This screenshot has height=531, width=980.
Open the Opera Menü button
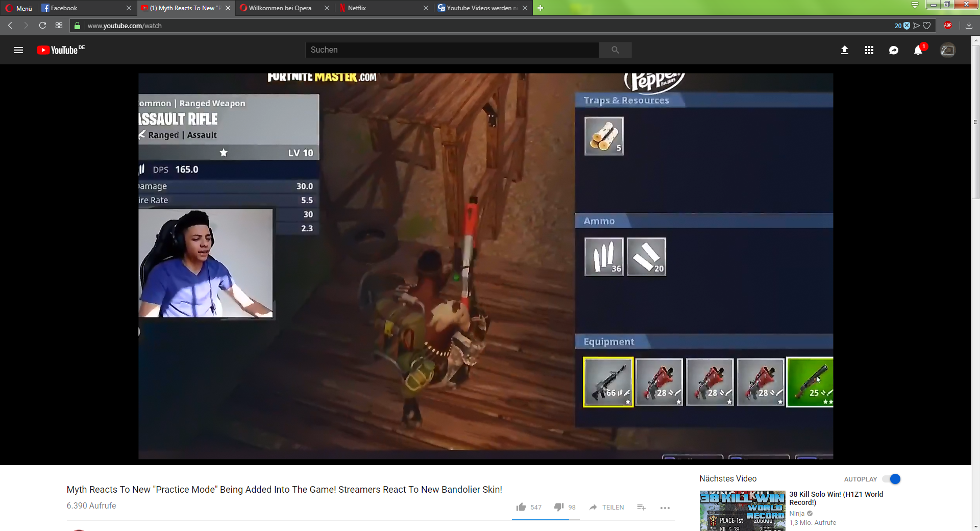[19, 8]
